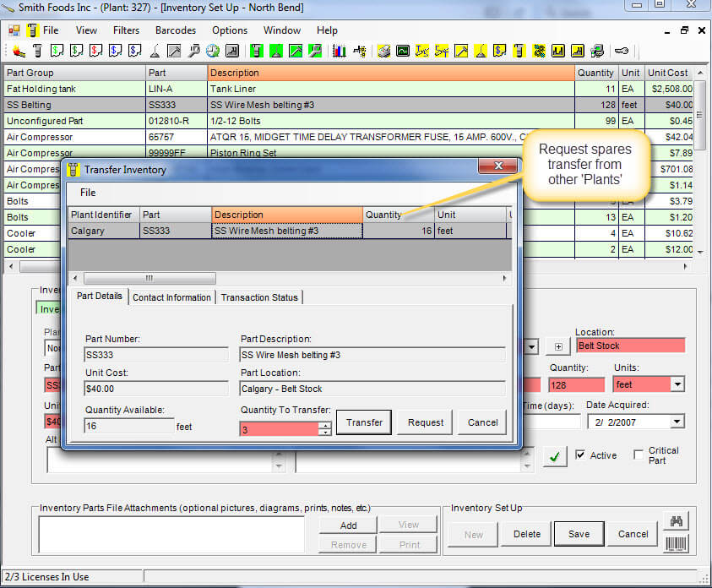The height and width of the screenshot is (588, 712).
Task: Click the plain gray bolt toolbar icon
Action: pos(38,51)
